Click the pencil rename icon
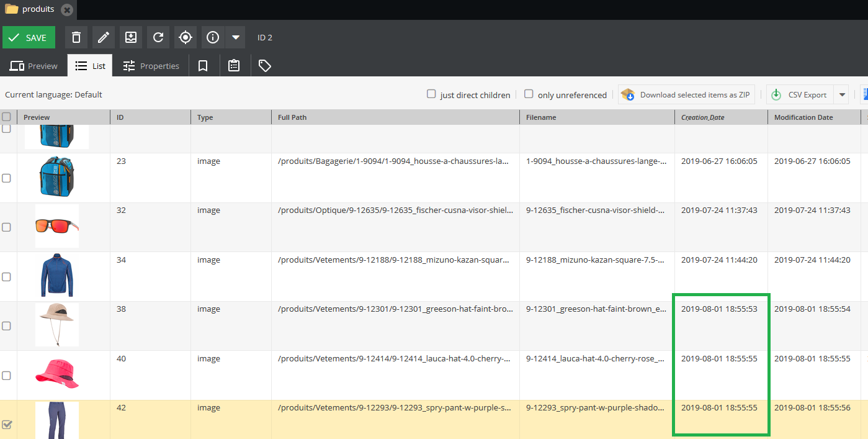Screen dimensions: 868x439 104,37
